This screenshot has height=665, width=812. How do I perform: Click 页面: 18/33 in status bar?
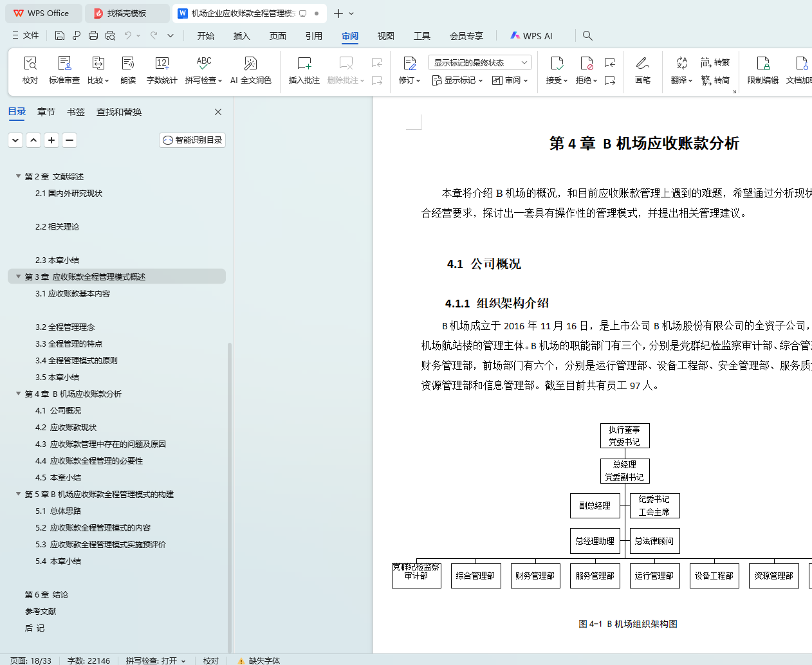[31, 660]
